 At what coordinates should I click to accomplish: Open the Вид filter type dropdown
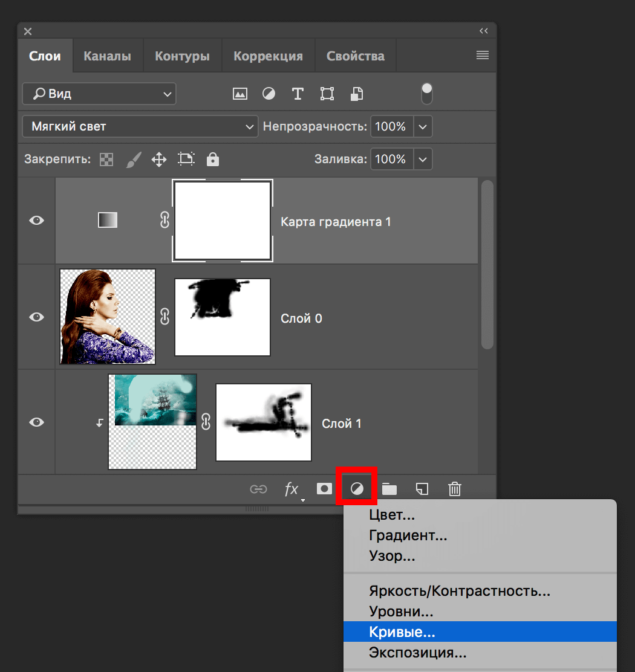99,94
